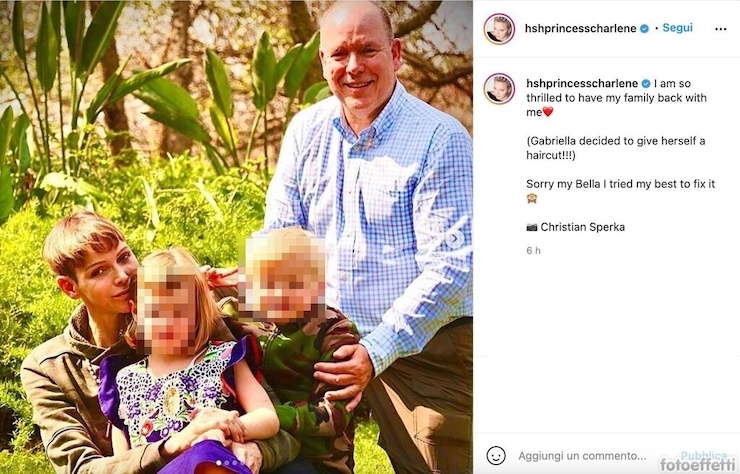Click the verified badge in the caption
The width and height of the screenshot is (740, 474).
(646, 84)
